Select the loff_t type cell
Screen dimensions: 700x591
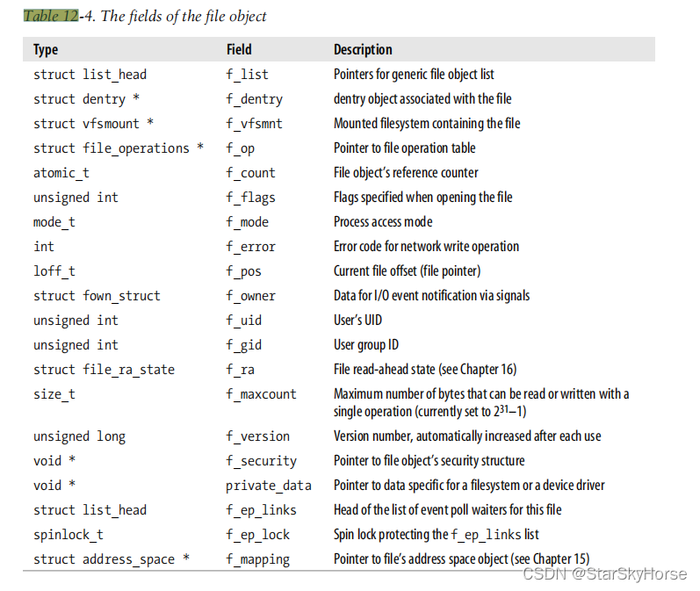[54, 271]
